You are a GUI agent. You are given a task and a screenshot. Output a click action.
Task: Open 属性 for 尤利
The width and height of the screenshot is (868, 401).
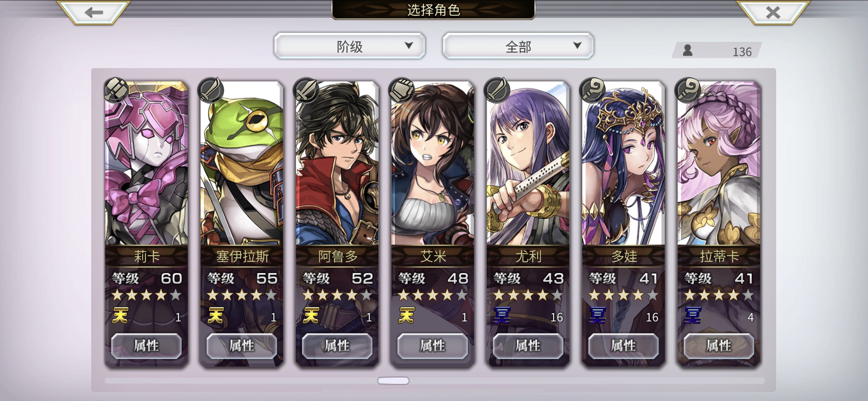(528, 346)
